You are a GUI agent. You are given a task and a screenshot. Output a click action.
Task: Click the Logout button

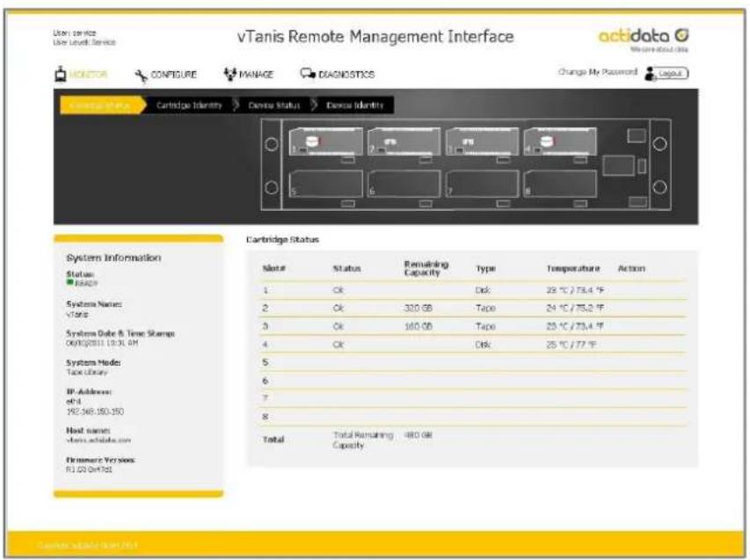tap(672, 74)
